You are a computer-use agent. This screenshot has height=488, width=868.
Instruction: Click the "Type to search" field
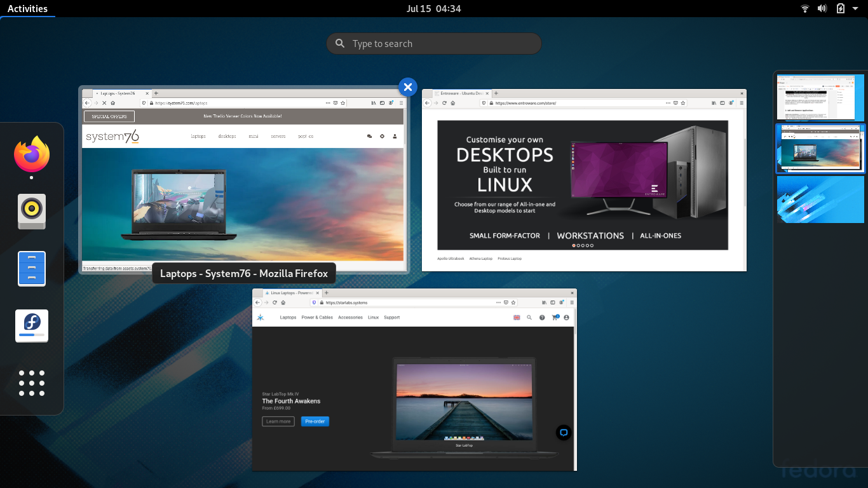tap(434, 44)
